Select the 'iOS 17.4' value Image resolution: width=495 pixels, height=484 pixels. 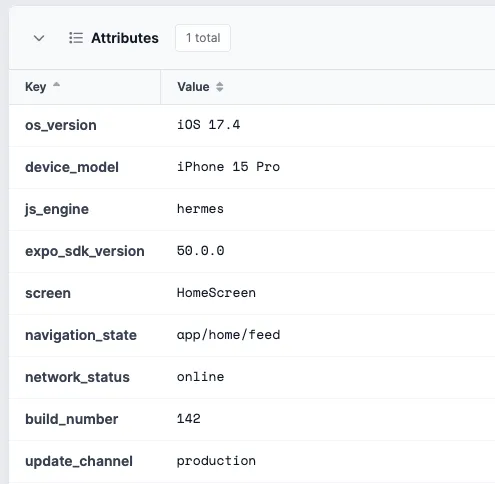coord(209,125)
